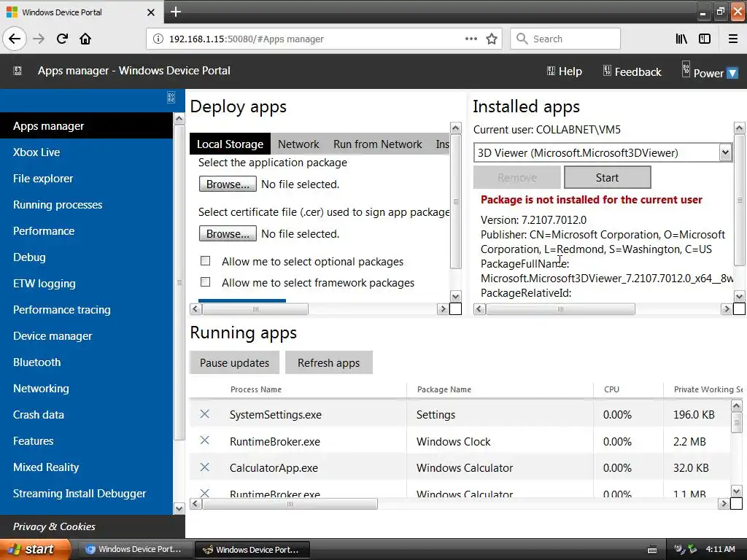The width and height of the screenshot is (747, 560).
Task: Enable Allow me to select framework packages
Action: point(205,282)
